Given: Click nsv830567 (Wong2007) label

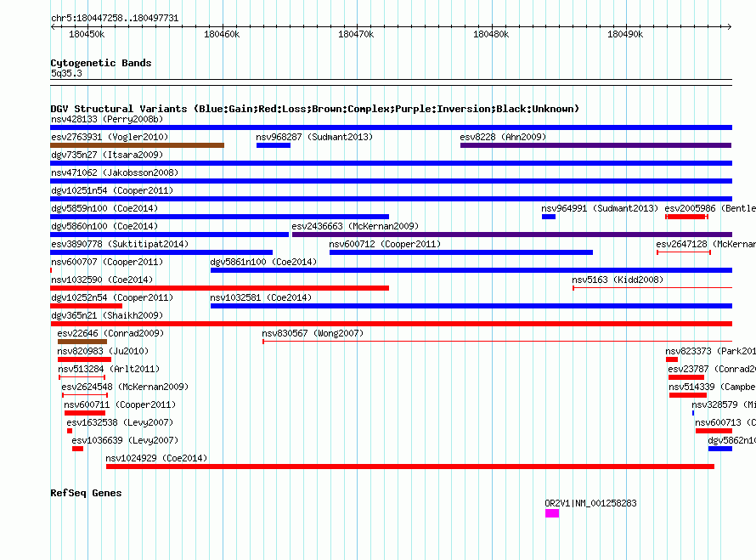Looking at the screenshot, I should 313,333.
